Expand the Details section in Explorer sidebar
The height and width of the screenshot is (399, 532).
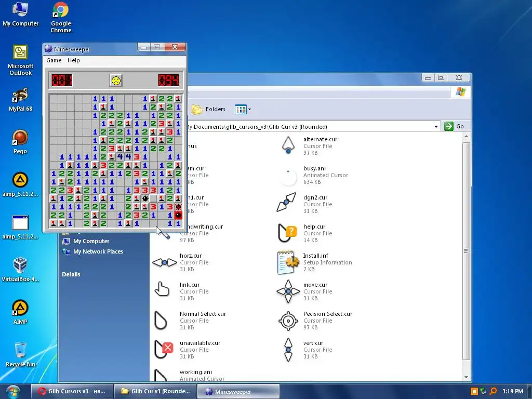71,274
